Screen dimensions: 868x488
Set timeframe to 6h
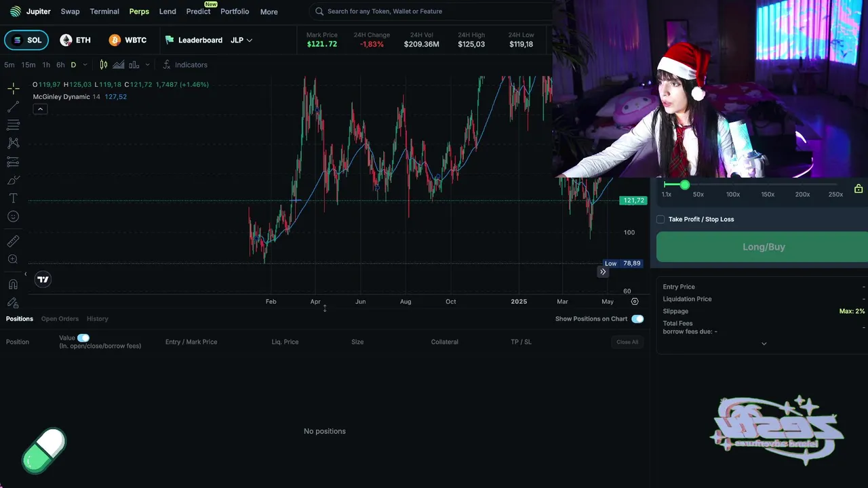tap(60, 65)
